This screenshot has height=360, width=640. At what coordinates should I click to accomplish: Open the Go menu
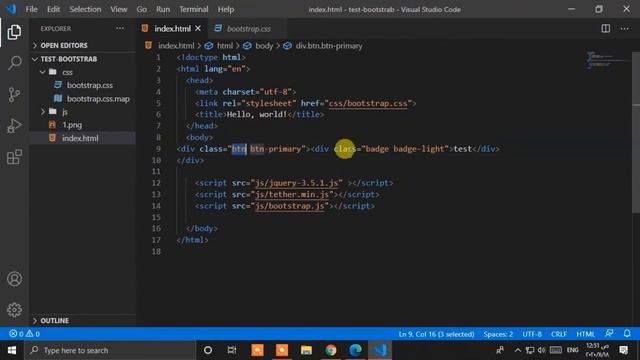[141, 9]
